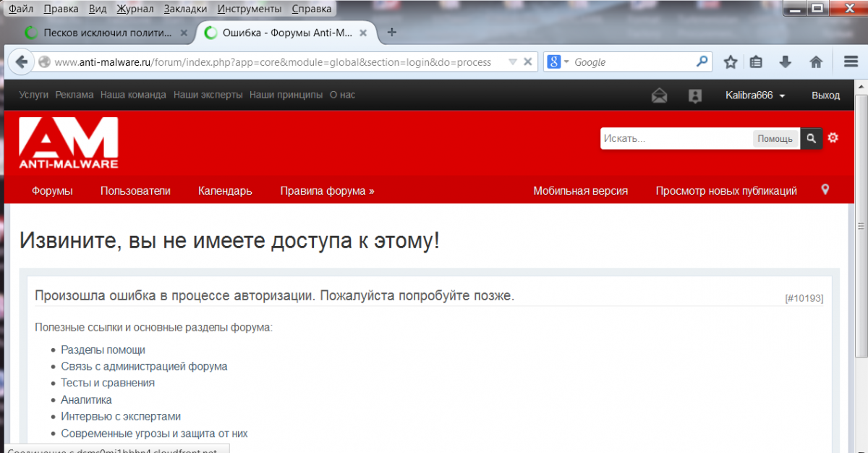Open the hamburger browser menu
This screenshot has height=453, width=868.
tap(851, 62)
